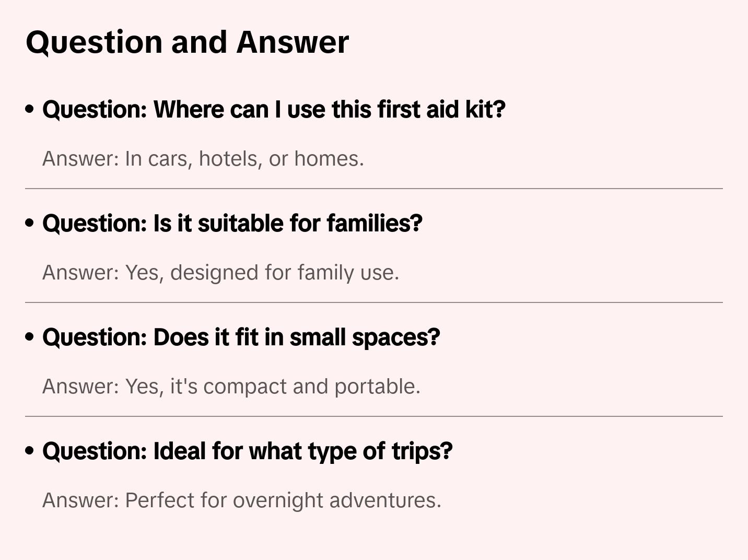Click the bullet beside the trips question
The height and width of the screenshot is (560, 748).
(x=30, y=451)
